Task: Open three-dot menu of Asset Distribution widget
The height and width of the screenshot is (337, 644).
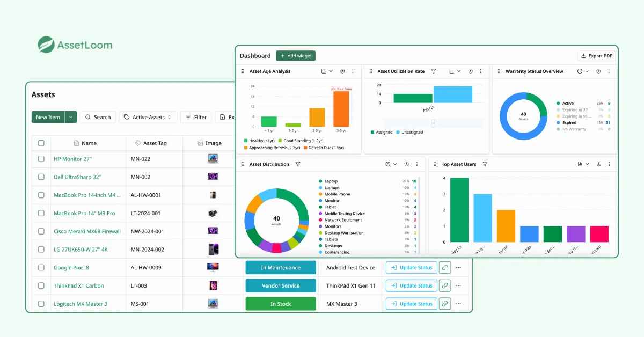Action: click(x=417, y=164)
